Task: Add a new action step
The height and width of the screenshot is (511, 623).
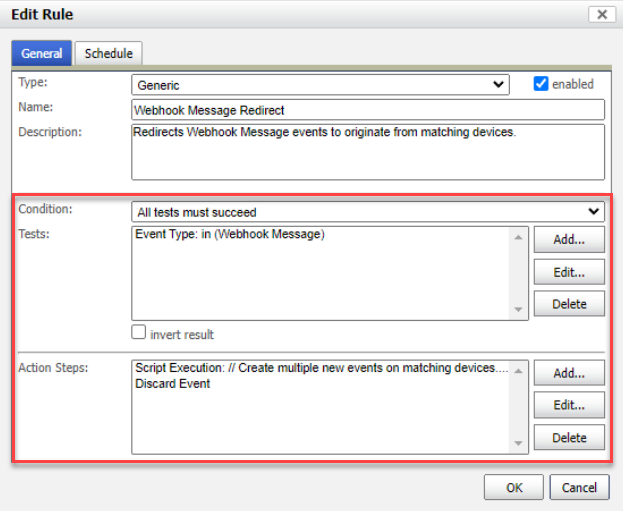Action: pos(569,373)
